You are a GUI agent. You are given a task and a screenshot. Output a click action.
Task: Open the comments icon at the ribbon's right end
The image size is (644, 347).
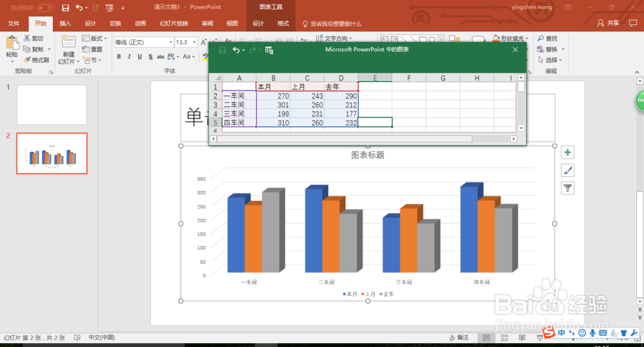tap(633, 23)
